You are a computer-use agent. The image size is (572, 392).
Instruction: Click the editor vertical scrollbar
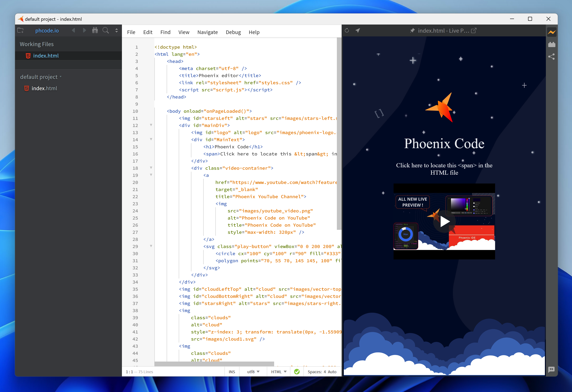click(339, 134)
